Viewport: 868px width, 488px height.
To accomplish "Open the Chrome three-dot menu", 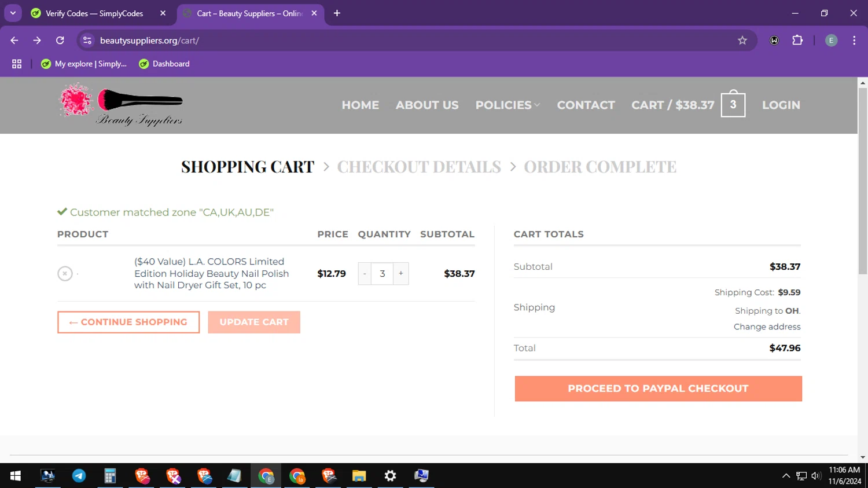I will [854, 41].
